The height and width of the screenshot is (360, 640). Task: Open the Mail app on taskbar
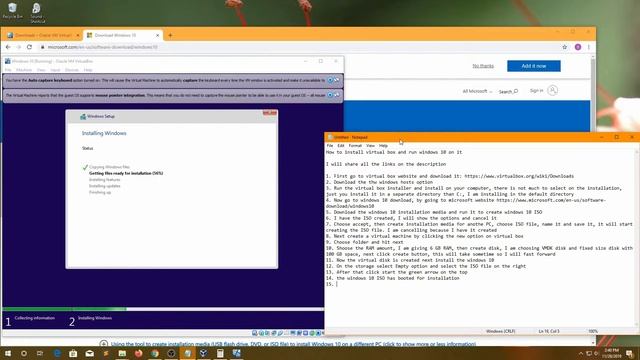pyautogui.click(x=89, y=353)
